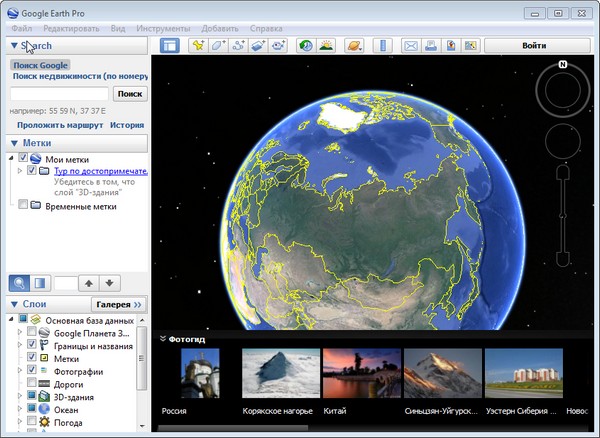Uncheck the Фотографии layer checkbox
The height and width of the screenshot is (438, 600).
click(x=32, y=371)
